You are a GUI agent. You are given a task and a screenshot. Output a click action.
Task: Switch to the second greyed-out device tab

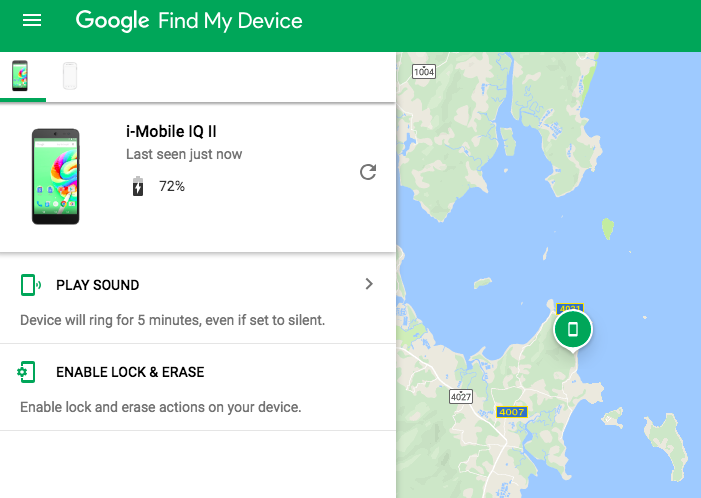[x=70, y=76]
